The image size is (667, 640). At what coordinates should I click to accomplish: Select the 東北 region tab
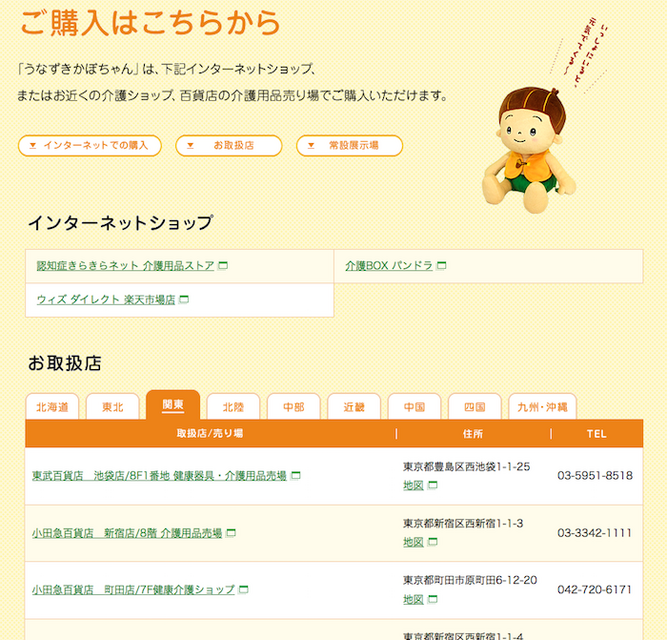[112, 407]
